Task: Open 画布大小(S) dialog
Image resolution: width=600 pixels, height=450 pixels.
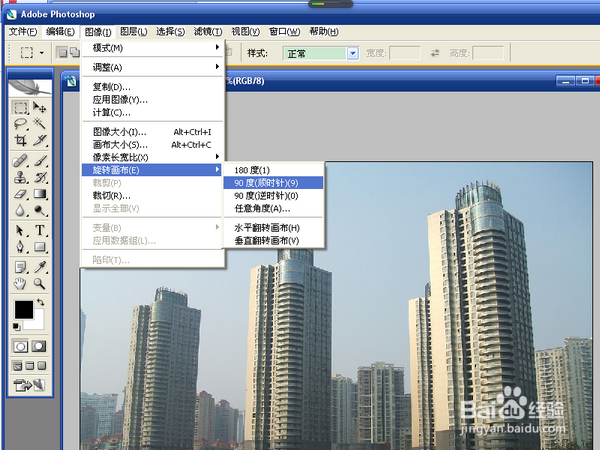Action: pyautogui.click(x=152, y=145)
